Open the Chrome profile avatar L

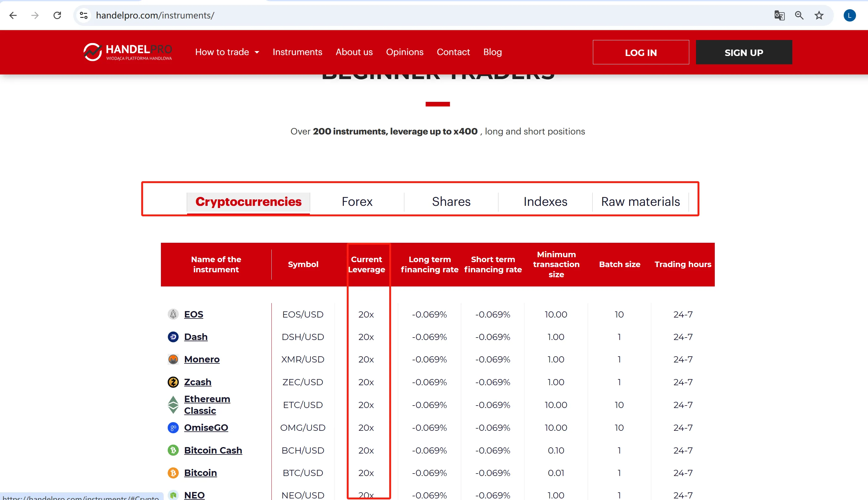pyautogui.click(x=850, y=15)
